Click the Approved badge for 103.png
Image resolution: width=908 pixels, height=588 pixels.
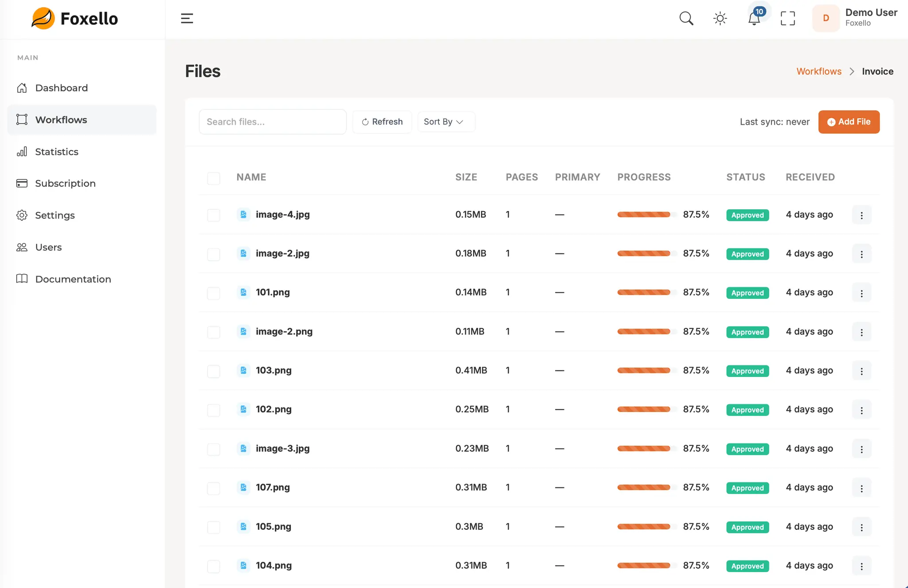tap(748, 371)
